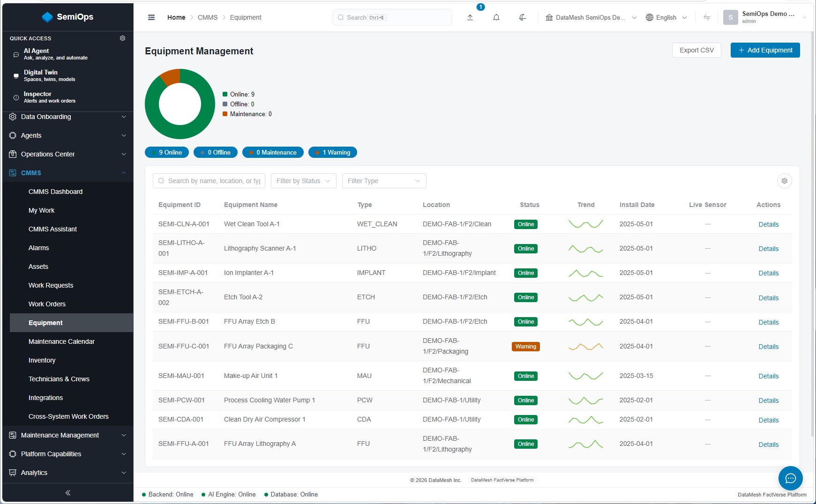Collapse the CMMS menu section
The image size is (816, 504).
coord(68,173)
